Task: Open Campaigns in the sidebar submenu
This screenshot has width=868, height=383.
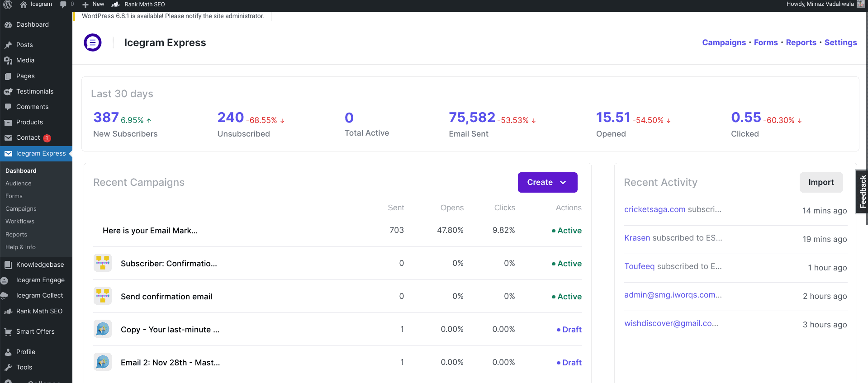Action: point(21,209)
